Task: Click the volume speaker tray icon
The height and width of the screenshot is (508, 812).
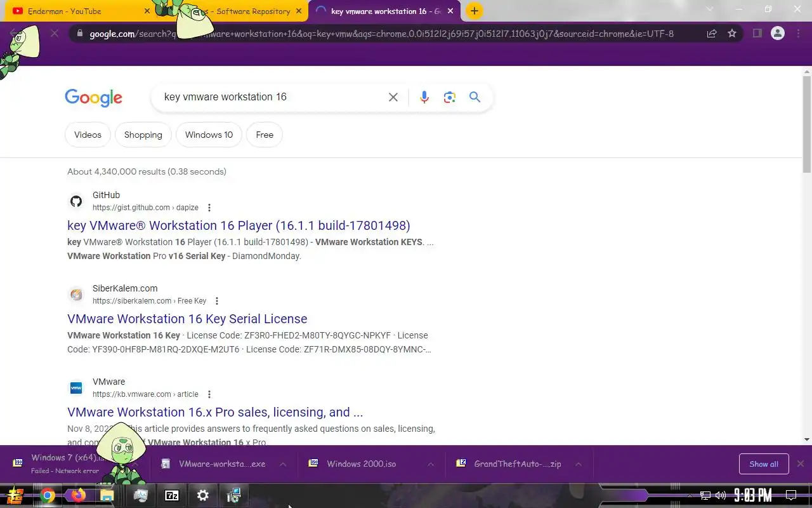Action: click(720, 495)
